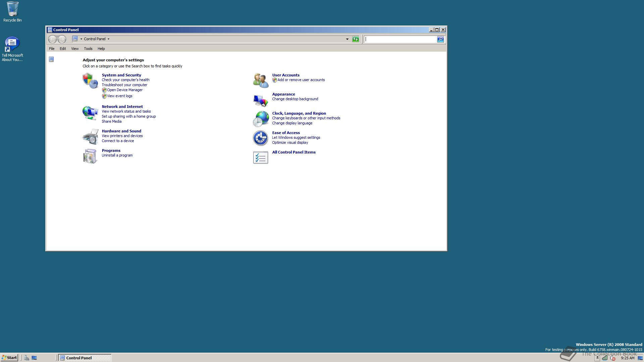Open Clock, Language, and Region link
This screenshot has width=644, height=362.
pyautogui.click(x=299, y=113)
